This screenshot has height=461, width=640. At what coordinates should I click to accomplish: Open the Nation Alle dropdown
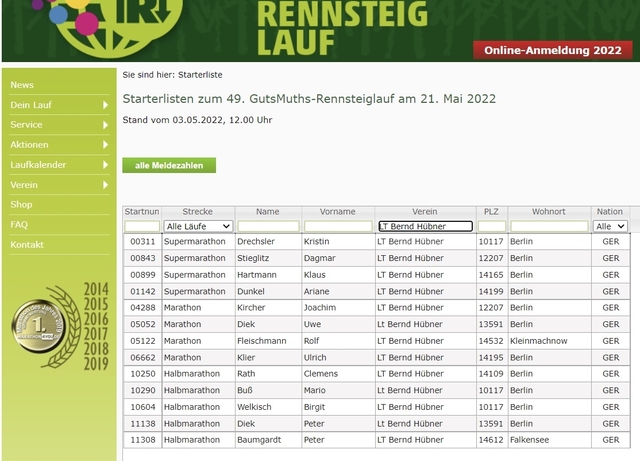click(610, 226)
